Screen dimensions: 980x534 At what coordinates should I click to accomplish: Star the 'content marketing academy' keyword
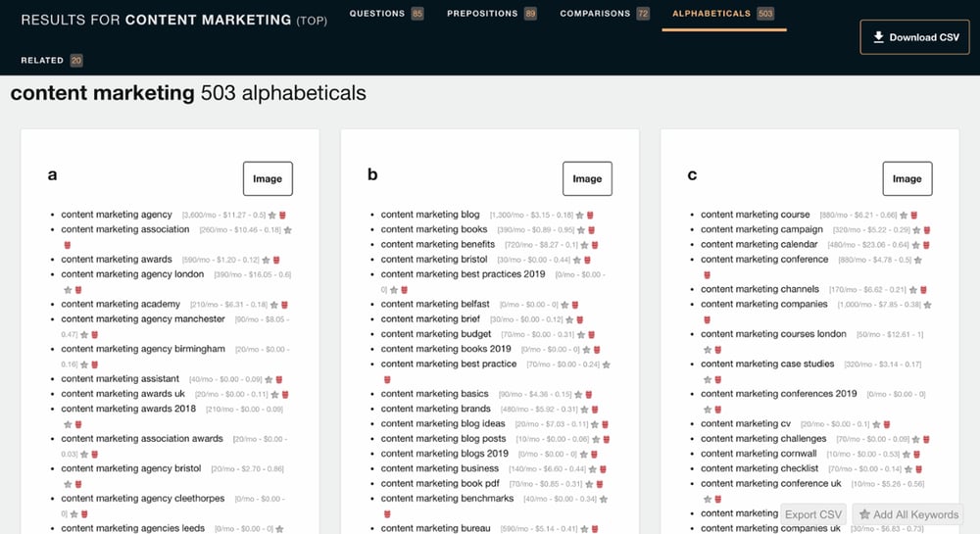coord(274,305)
